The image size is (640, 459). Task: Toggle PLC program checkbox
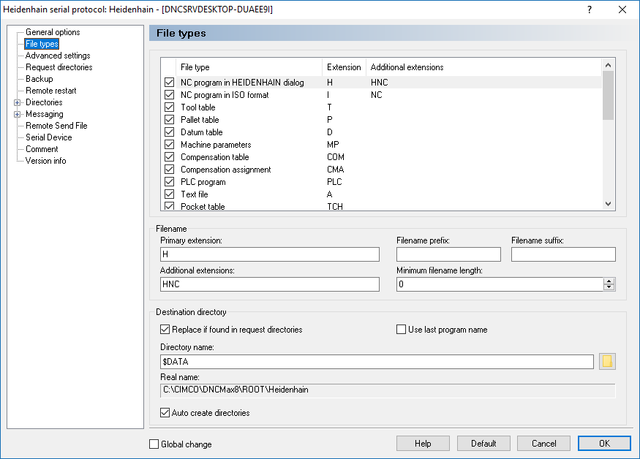(169, 182)
